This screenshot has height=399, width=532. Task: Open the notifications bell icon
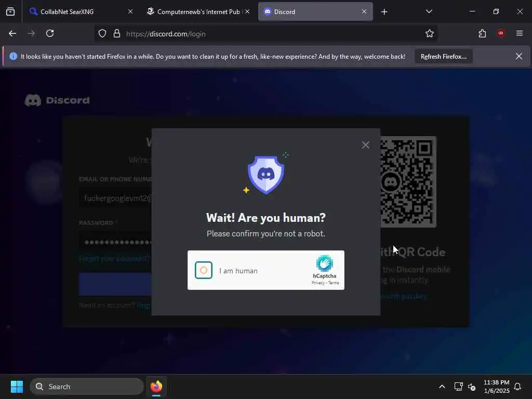(x=518, y=387)
